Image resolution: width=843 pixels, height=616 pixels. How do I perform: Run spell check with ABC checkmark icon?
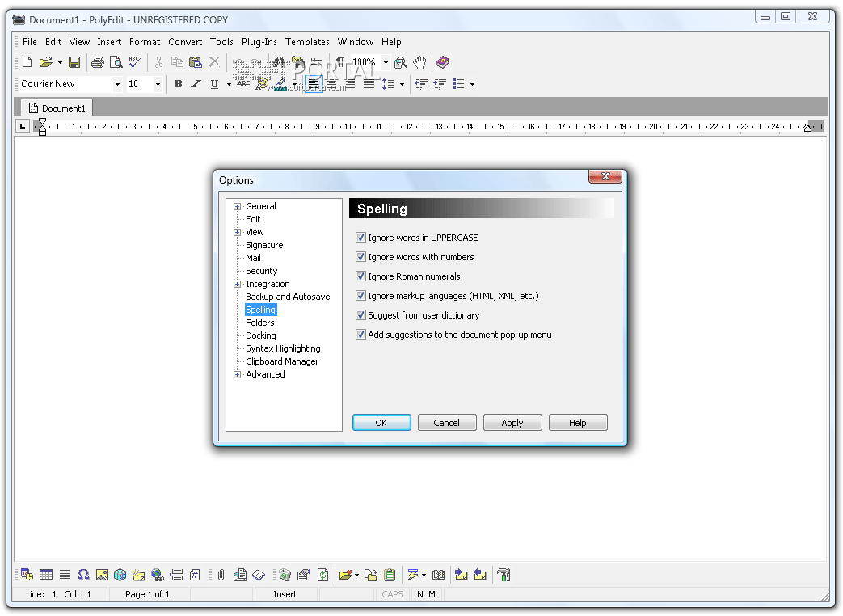[135, 62]
